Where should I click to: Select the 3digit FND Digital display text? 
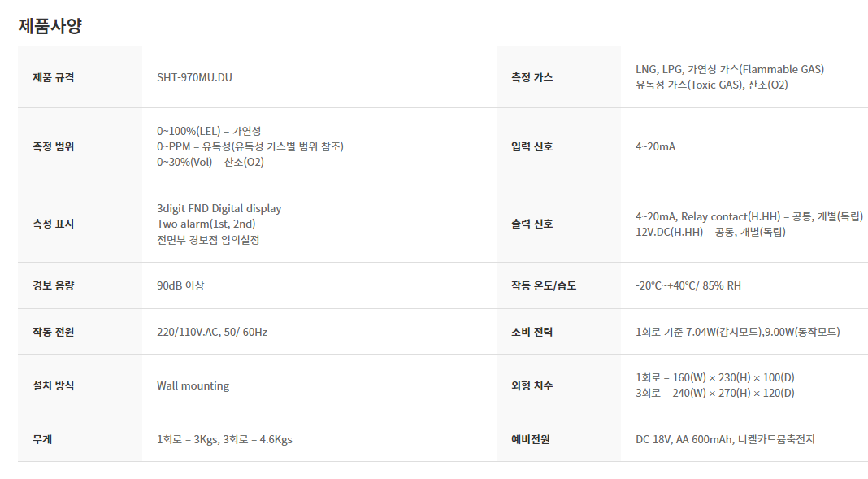[219, 209]
